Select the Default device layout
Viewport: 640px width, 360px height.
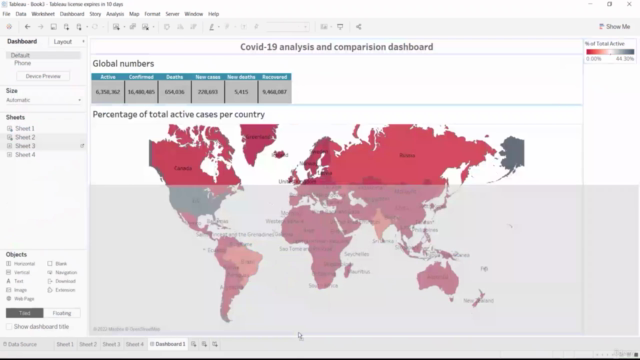tap(43, 55)
